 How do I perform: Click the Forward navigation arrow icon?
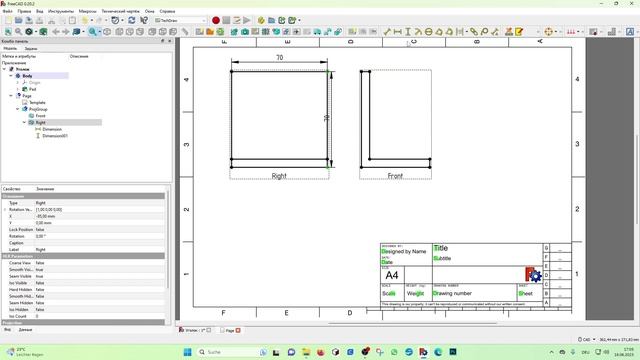coord(66,31)
